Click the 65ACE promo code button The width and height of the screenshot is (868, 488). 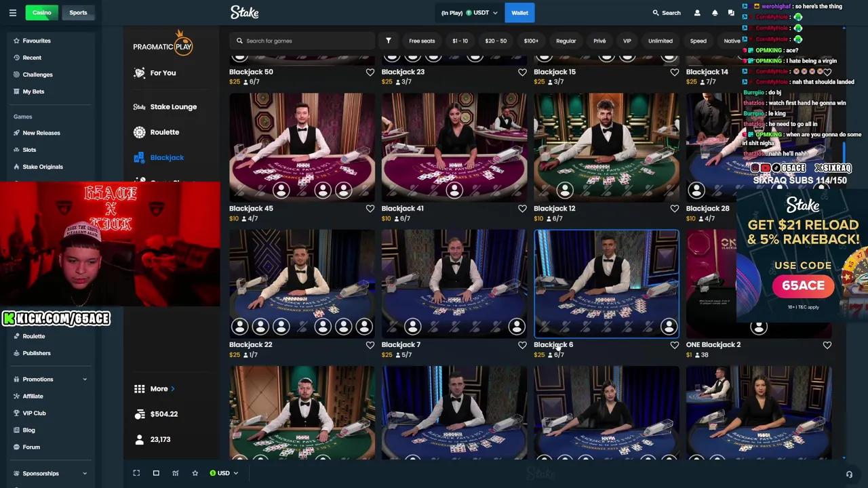coord(803,286)
